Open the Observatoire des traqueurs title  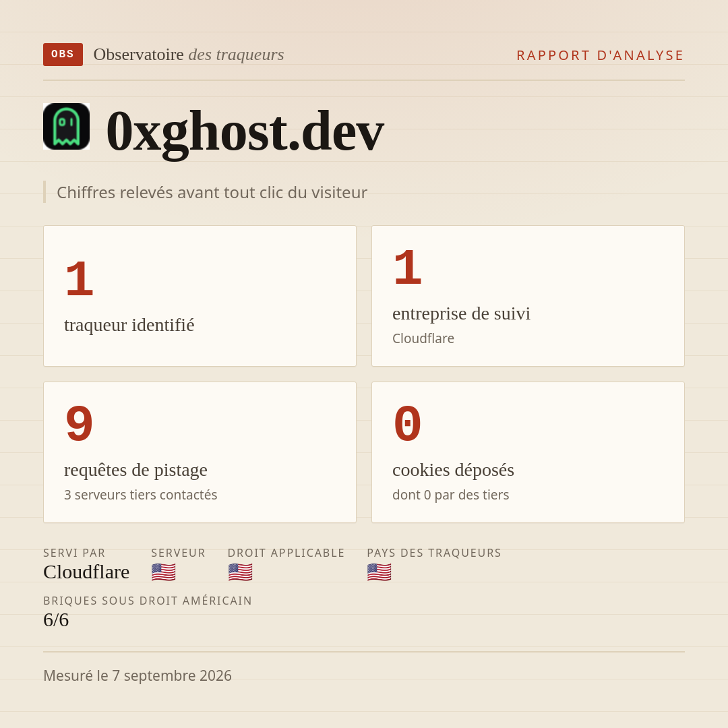[189, 55]
